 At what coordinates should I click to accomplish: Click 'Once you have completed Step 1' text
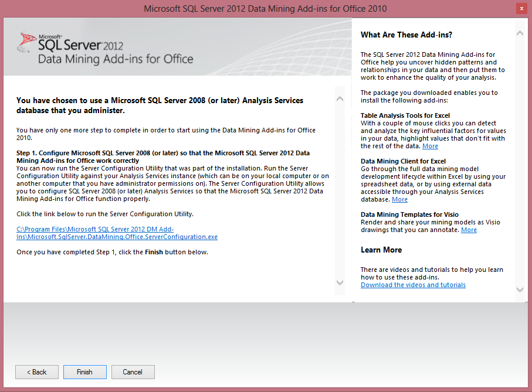112,252
